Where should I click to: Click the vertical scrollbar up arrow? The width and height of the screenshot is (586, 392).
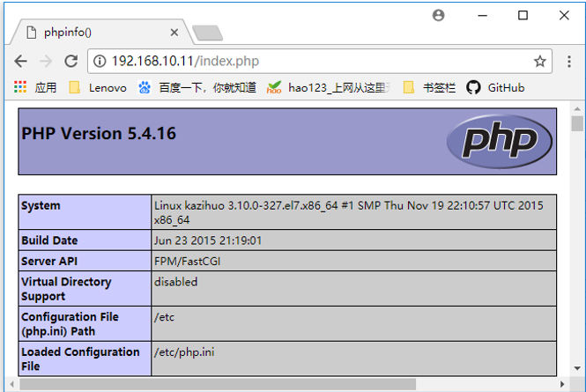pyautogui.click(x=577, y=108)
